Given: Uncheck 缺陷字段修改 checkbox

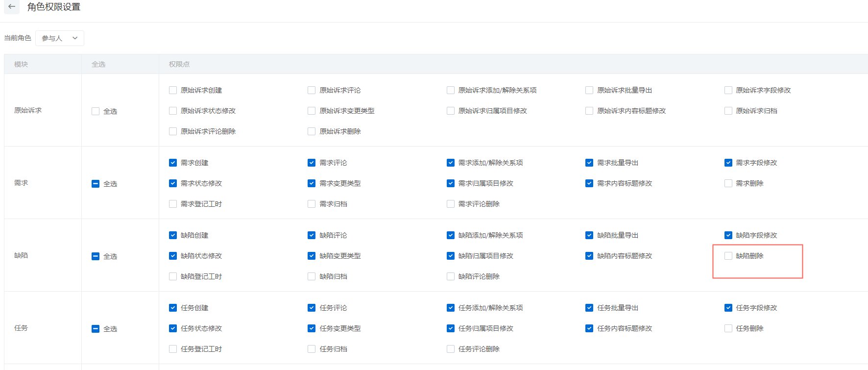Looking at the screenshot, I should click(728, 235).
